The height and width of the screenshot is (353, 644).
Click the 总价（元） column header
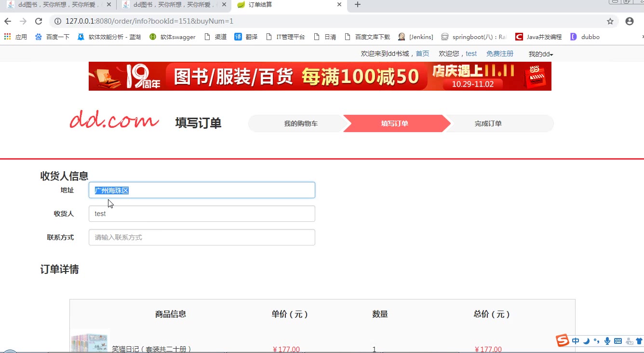click(x=491, y=314)
